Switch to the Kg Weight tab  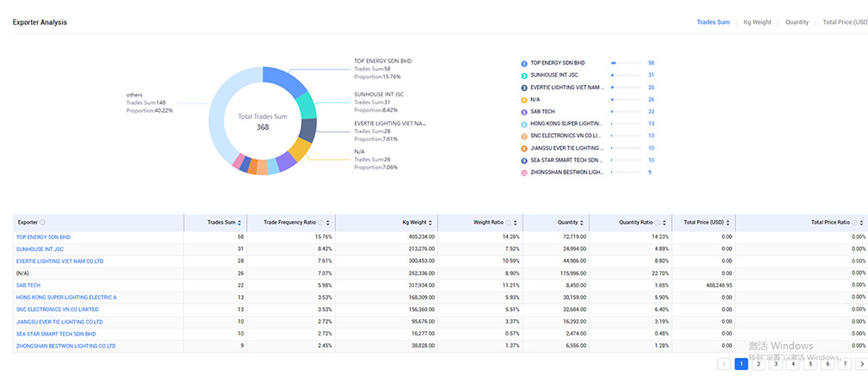click(757, 22)
